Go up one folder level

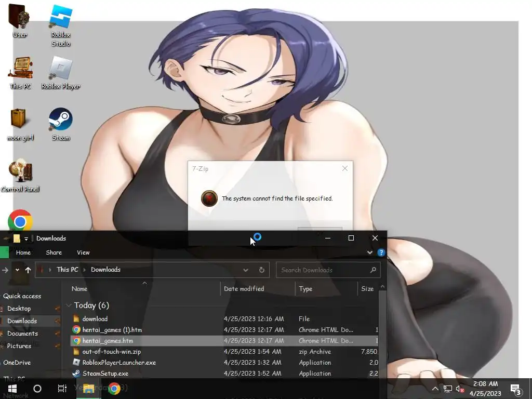pyautogui.click(x=28, y=270)
